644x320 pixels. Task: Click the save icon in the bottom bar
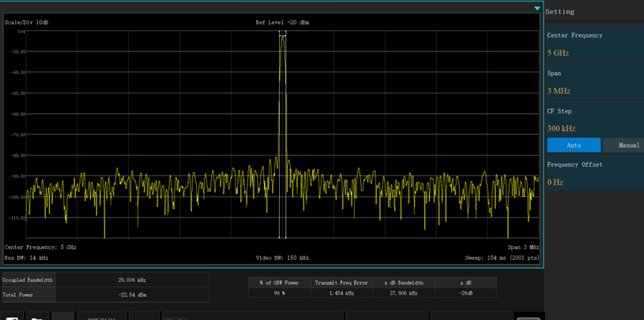coord(12,317)
